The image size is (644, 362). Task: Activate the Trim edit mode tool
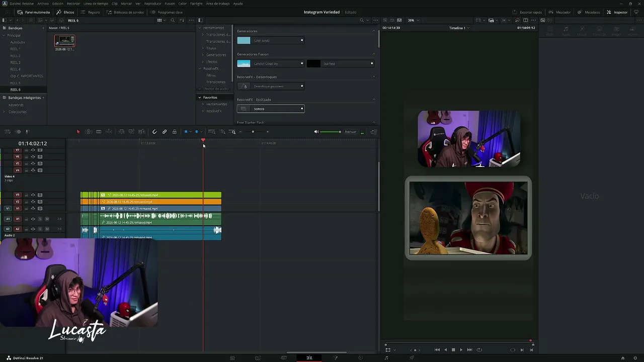coord(89,132)
